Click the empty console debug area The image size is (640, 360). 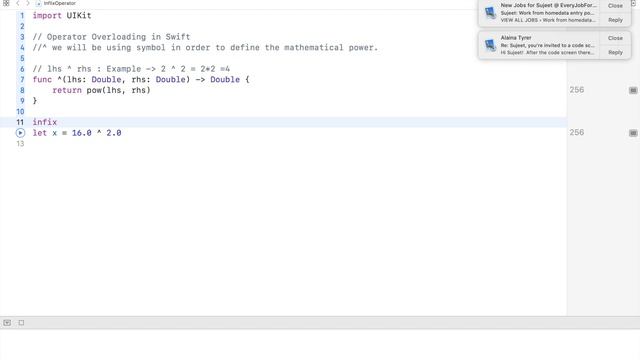[320, 345]
